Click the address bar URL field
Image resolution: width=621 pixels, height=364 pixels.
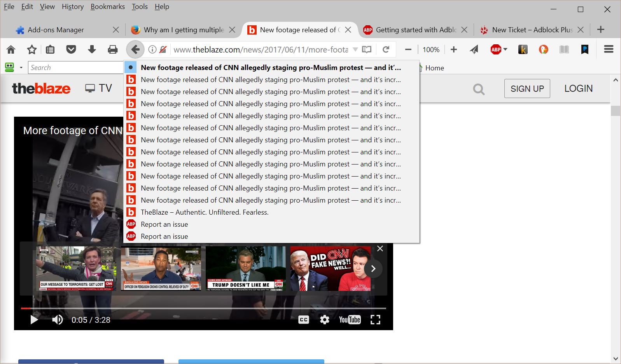(x=261, y=49)
